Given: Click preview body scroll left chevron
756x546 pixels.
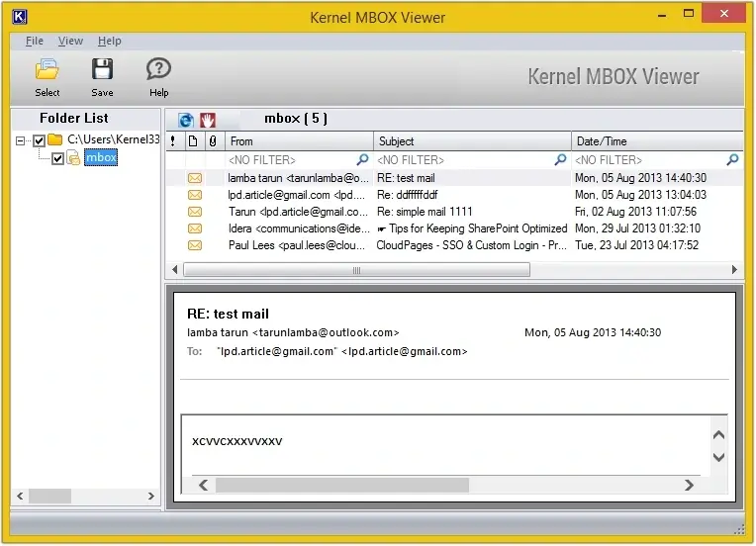Looking at the screenshot, I should point(204,486).
